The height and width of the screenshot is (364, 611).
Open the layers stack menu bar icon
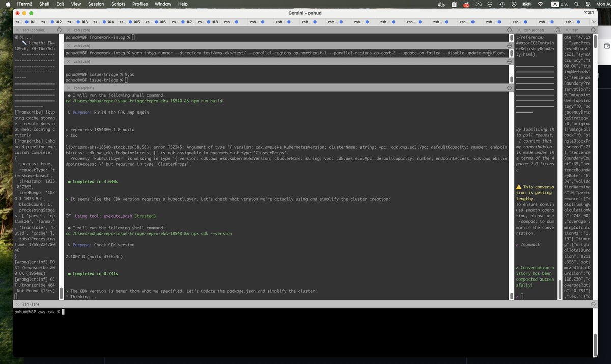490,4
